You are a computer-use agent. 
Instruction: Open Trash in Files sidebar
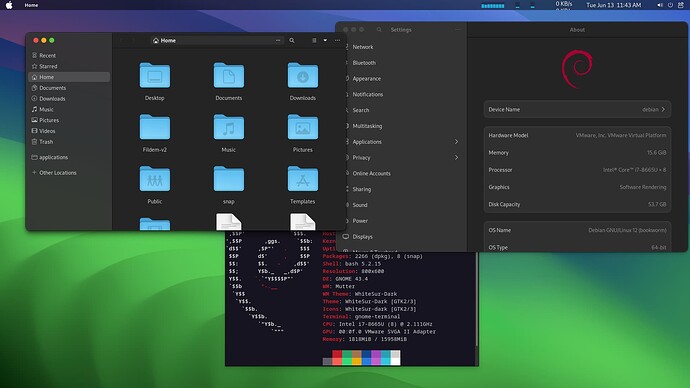(69, 142)
